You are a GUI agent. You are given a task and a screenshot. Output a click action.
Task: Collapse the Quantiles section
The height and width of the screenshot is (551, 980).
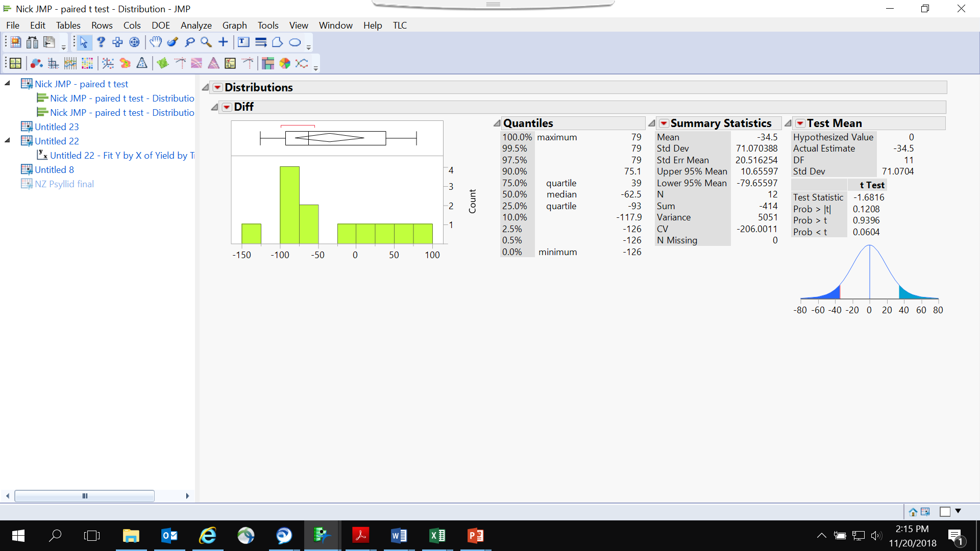497,123
